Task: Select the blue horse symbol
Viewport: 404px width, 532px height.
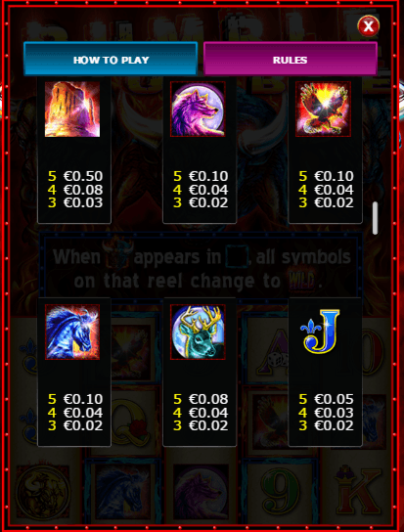Action: click(72, 332)
